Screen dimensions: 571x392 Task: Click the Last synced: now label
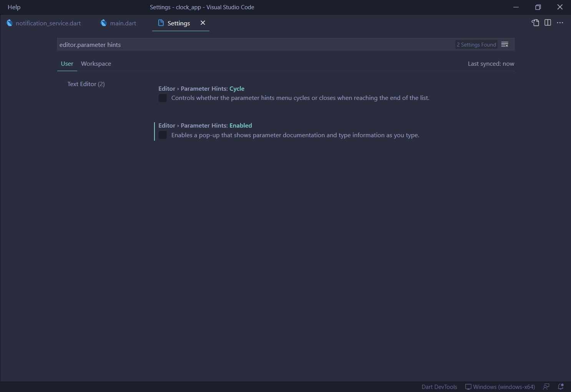(x=491, y=64)
